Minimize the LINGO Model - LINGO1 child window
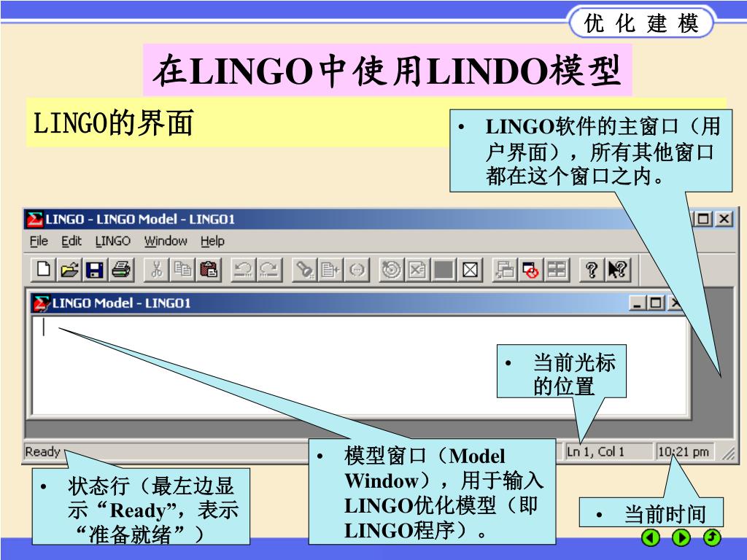The width and height of the screenshot is (747, 560). click(x=638, y=303)
